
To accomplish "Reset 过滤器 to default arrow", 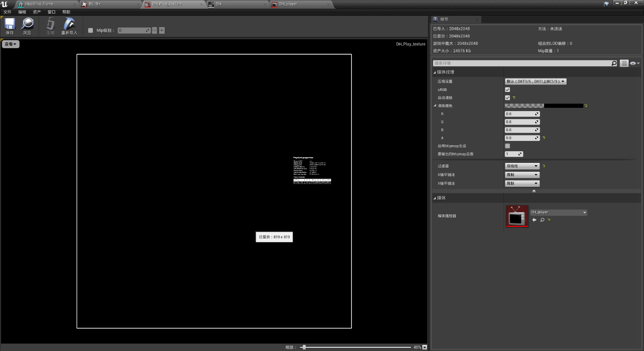I will [x=544, y=166].
